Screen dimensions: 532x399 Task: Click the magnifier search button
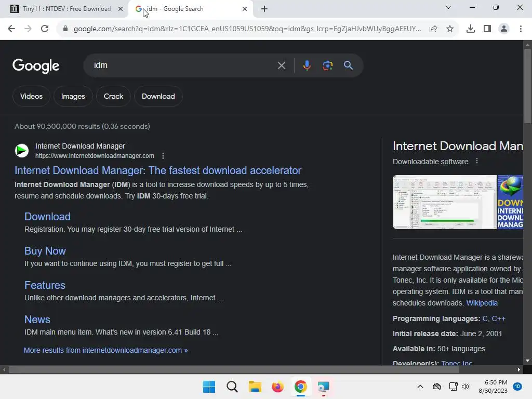[349, 65]
